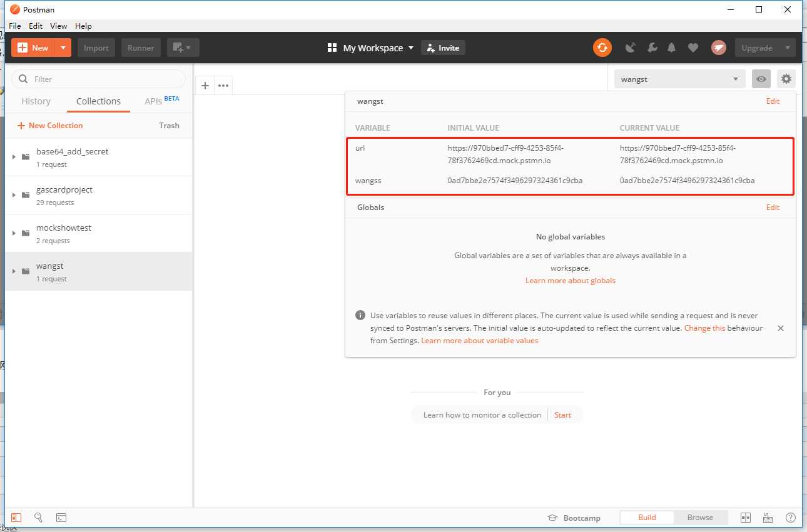
Task: Click the folder icon of mockshowtest
Action: tap(26, 233)
